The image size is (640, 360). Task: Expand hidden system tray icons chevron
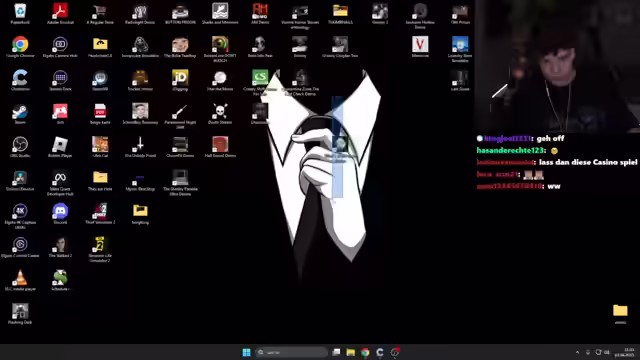(577, 352)
